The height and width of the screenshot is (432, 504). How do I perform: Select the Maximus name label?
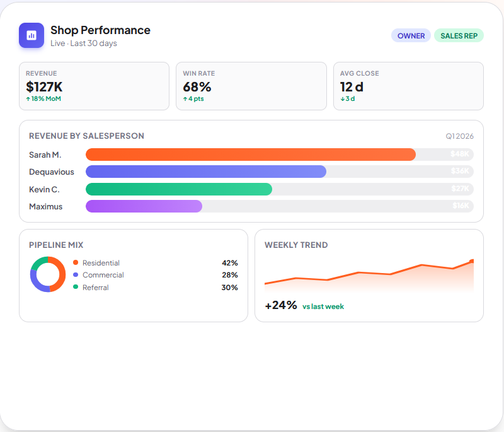coord(45,206)
